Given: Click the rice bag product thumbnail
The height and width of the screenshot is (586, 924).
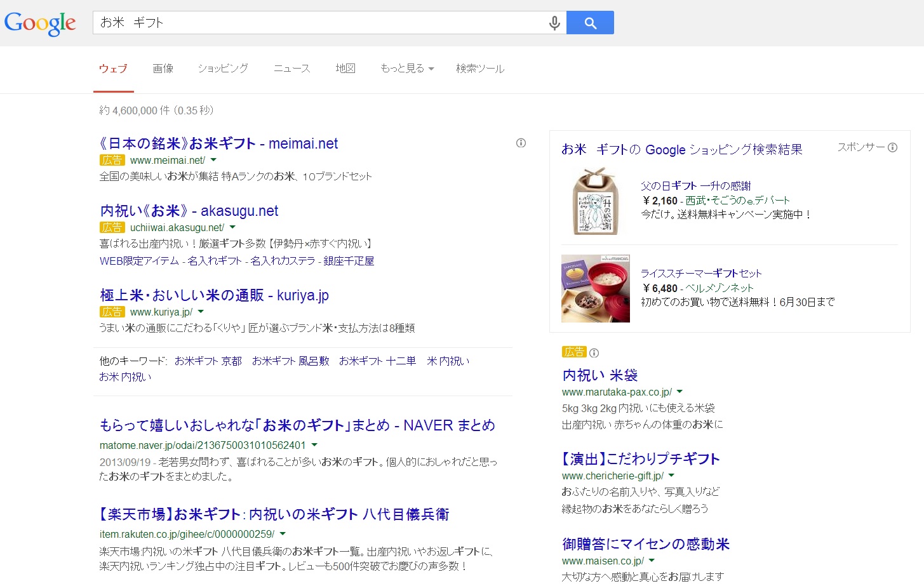Looking at the screenshot, I should coord(596,201).
